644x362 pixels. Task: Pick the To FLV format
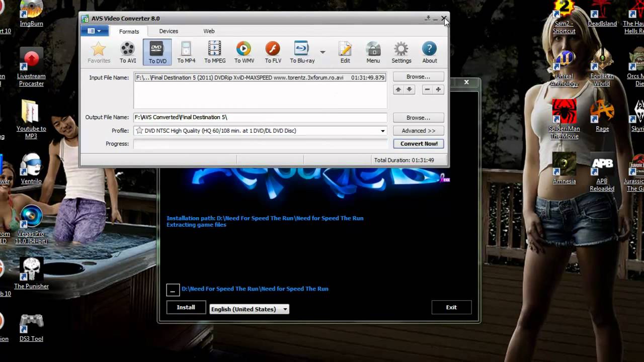273,52
